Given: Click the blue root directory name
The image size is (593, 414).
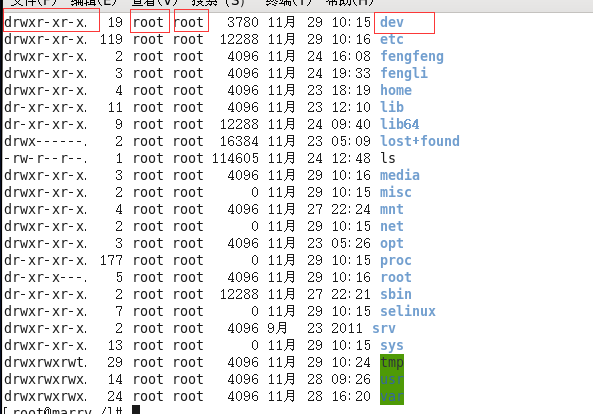Looking at the screenshot, I should (x=396, y=278).
